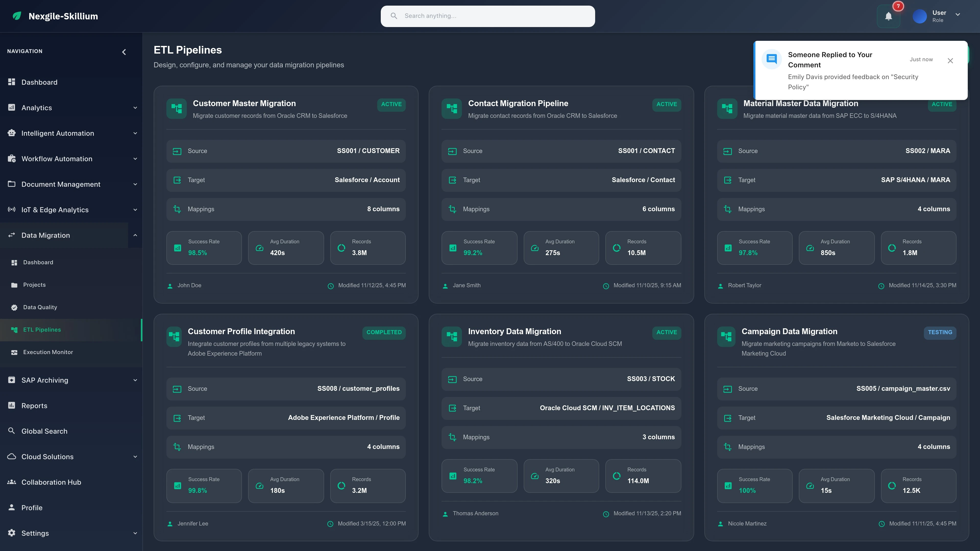Click the Nexgile-Skillium leaf logo

17,16
